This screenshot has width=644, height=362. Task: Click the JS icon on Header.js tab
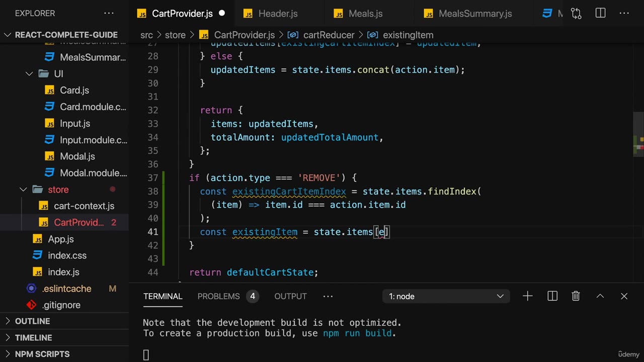pos(248,14)
